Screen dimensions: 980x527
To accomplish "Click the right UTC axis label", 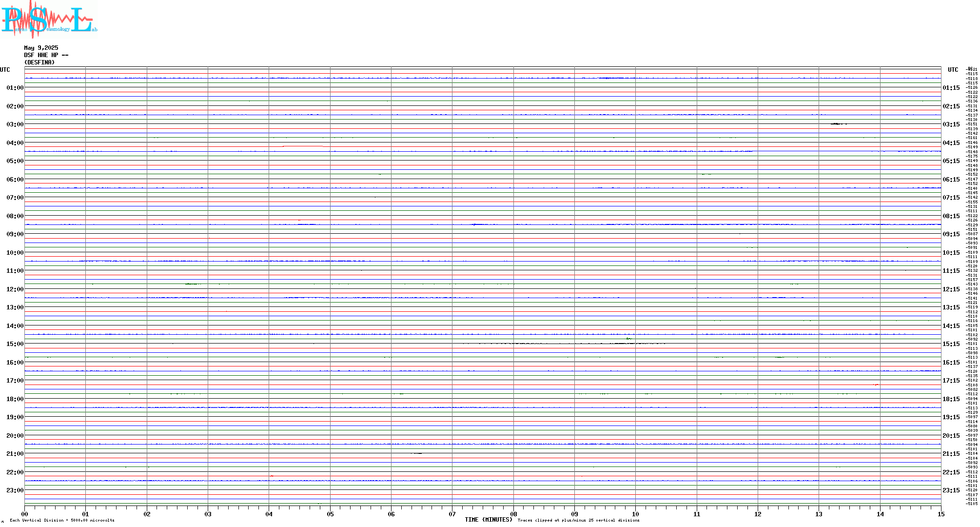I will [x=953, y=70].
